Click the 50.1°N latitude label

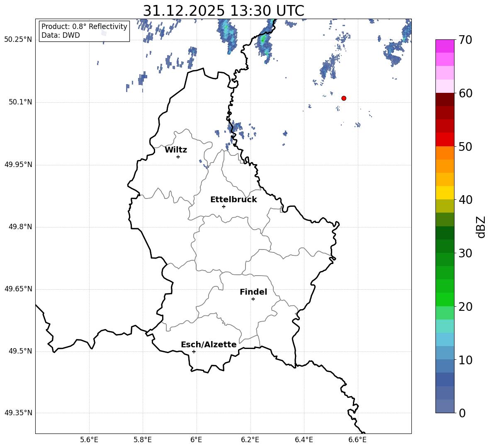[20, 102]
